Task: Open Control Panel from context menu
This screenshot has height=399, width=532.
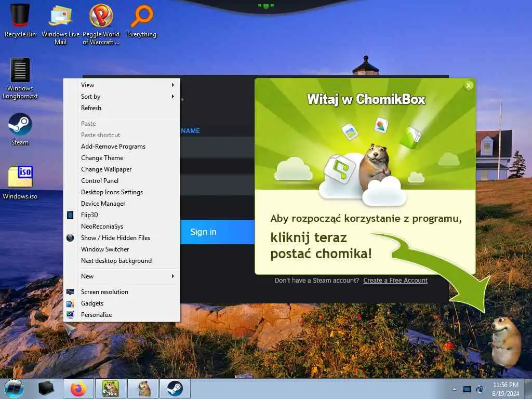Action: (x=122, y=181)
